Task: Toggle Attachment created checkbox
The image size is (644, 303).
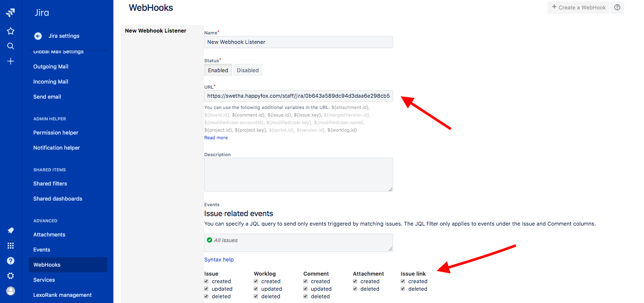Action: [x=355, y=281]
